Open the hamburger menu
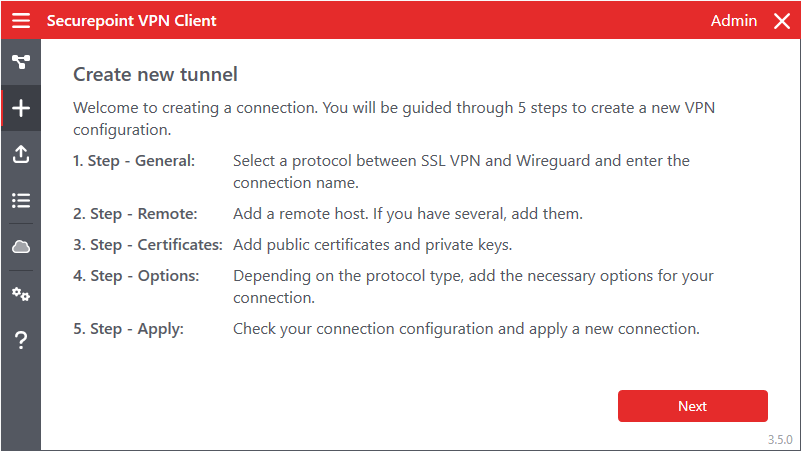This screenshot has height=451, width=801. pos(21,21)
